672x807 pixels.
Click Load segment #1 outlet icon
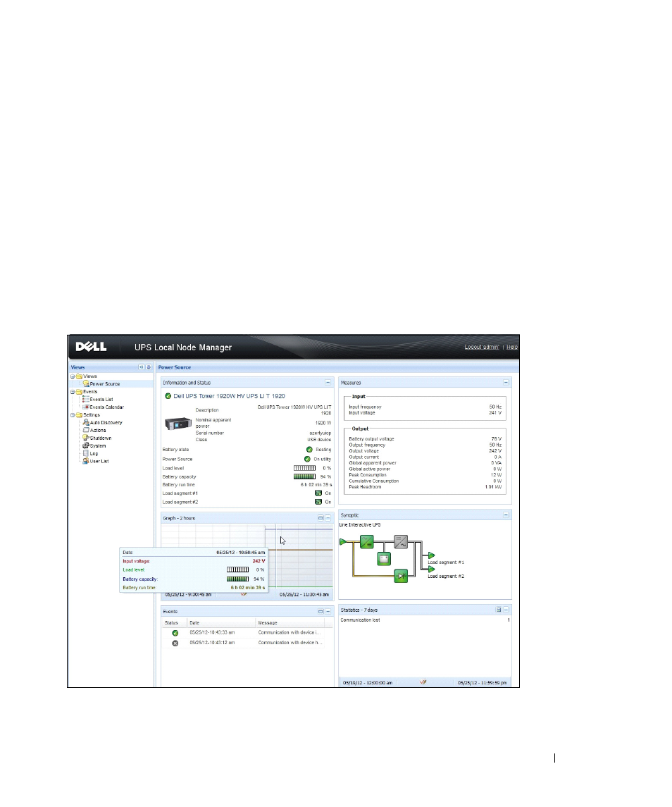(318, 493)
